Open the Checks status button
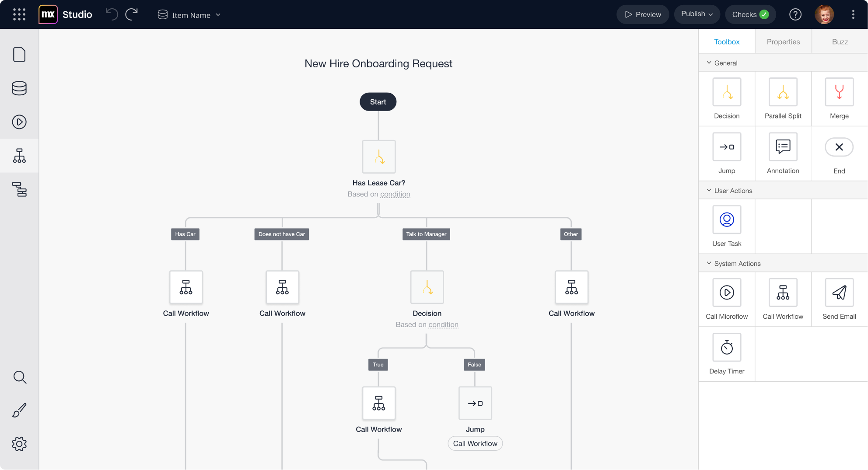Image resolution: width=868 pixels, height=470 pixels. coord(750,14)
